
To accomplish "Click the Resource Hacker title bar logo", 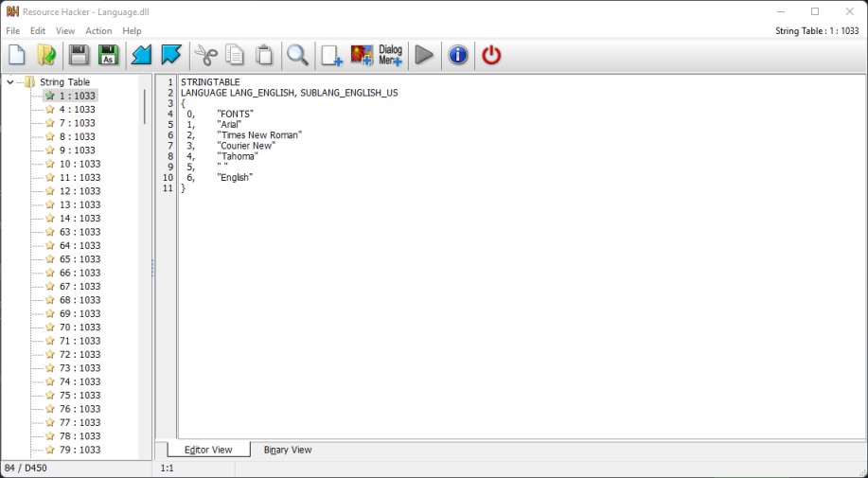I will (x=12, y=11).
